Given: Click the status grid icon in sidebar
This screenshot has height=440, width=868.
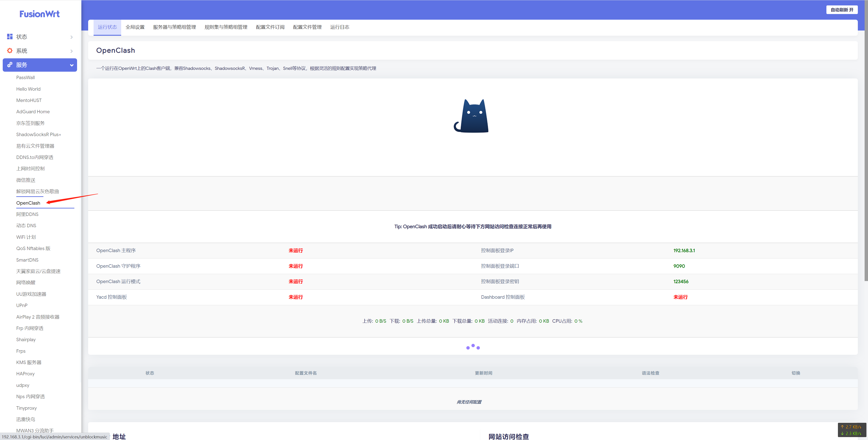Looking at the screenshot, I should (10, 36).
